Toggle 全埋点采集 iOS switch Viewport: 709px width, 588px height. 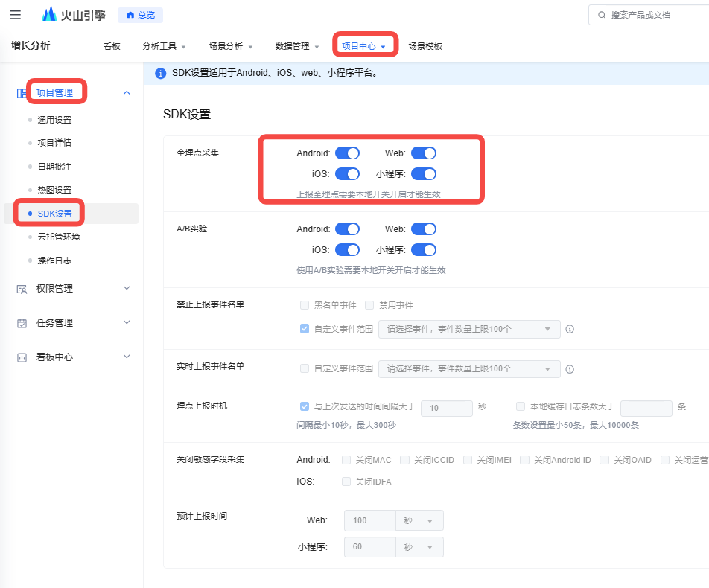347,174
